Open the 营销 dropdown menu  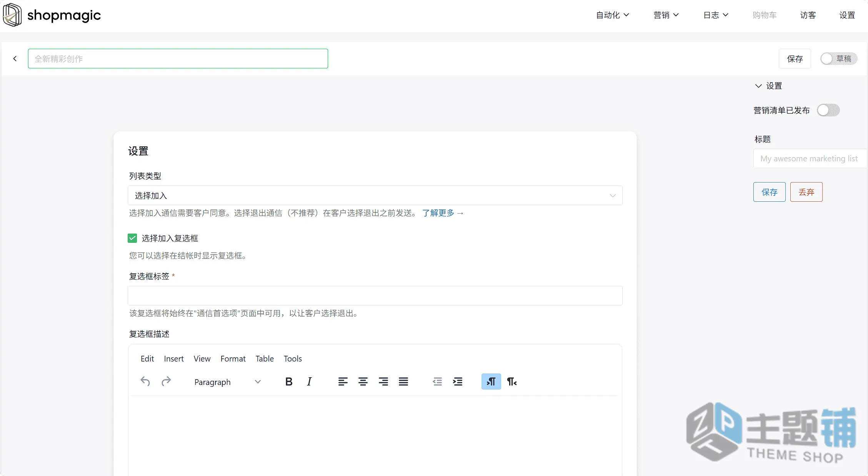[x=666, y=15]
